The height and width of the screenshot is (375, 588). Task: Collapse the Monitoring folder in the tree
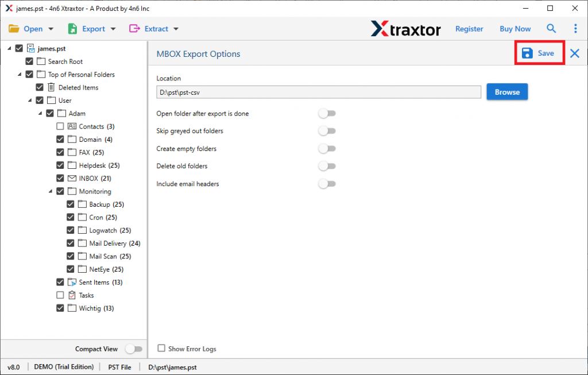click(x=51, y=191)
